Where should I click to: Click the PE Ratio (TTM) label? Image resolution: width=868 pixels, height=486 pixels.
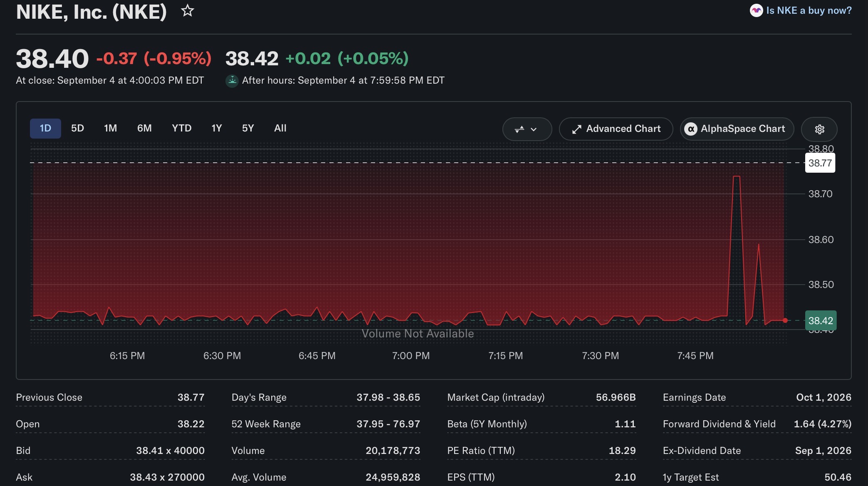tap(481, 451)
